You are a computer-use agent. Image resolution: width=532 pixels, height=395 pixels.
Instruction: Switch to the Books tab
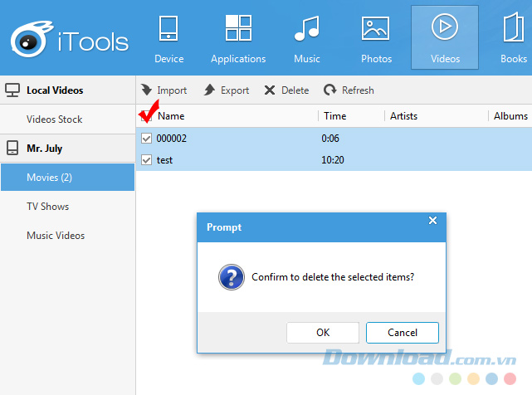pyautogui.click(x=514, y=37)
